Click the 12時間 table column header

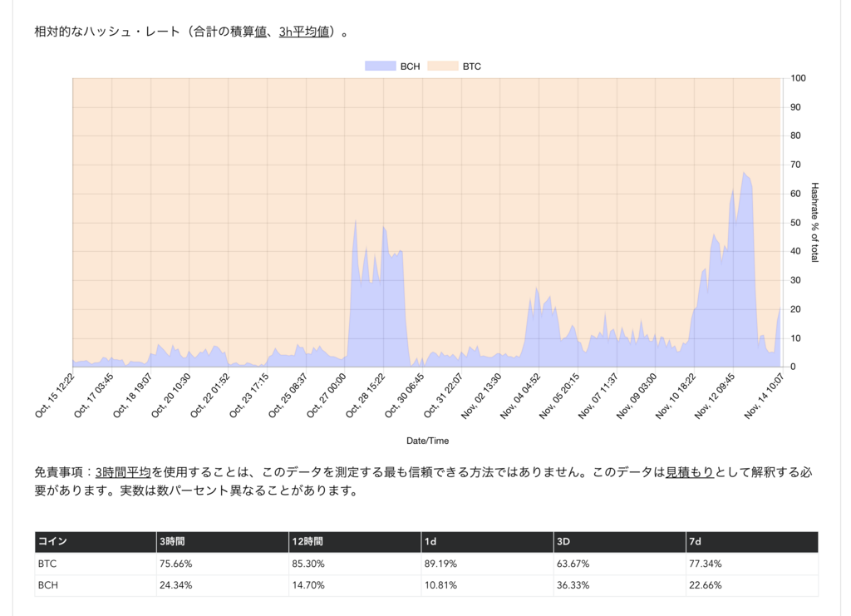[x=355, y=542]
